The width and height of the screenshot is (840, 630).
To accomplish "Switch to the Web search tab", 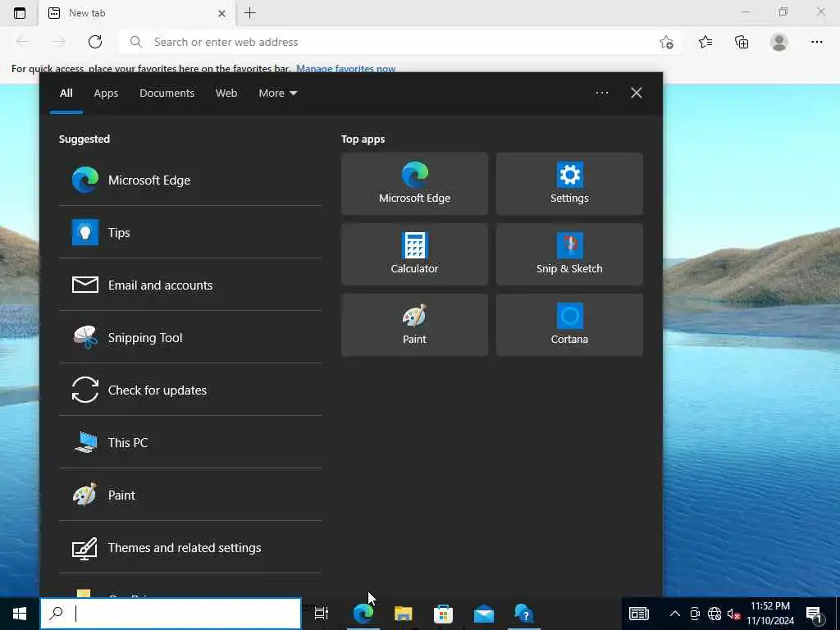I will click(x=226, y=94).
